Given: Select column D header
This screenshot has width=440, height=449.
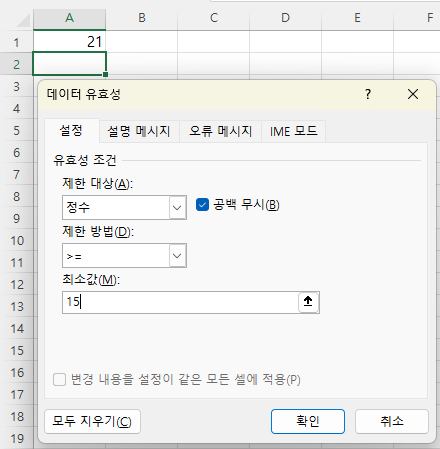Looking at the screenshot, I should pyautogui.click(x=285, y=18).
